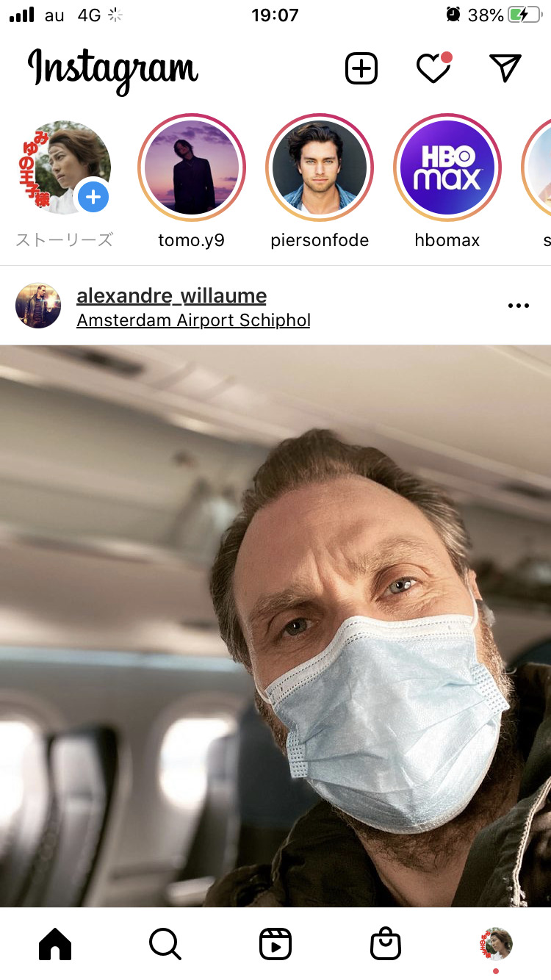Open Amsterdam Airport Schiphol location link
This screenshot has width=551, height=980.
[x=193, y=320]
